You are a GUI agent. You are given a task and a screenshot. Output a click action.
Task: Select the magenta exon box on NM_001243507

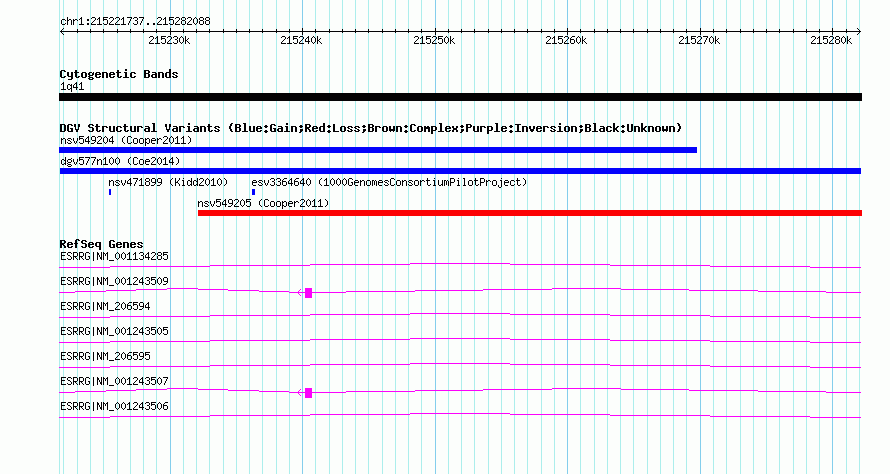click(308, 393)
